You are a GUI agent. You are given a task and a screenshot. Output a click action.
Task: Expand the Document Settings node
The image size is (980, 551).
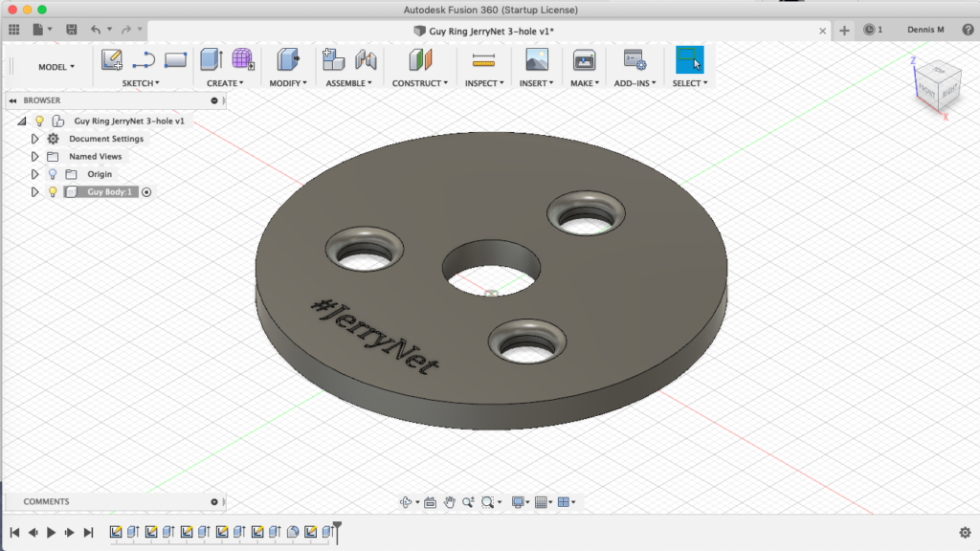35,139
